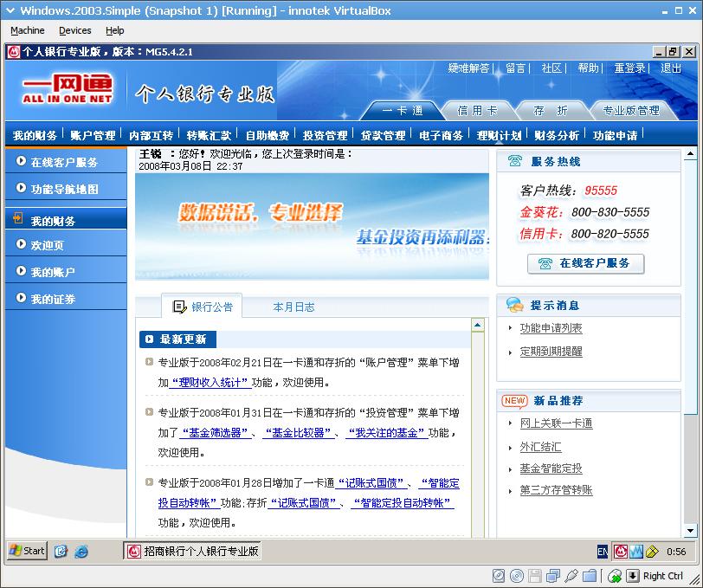Click the VirtualBox CD/DVD status icon
This screenshot has height=588, width=703.
[x=517, y=575]
